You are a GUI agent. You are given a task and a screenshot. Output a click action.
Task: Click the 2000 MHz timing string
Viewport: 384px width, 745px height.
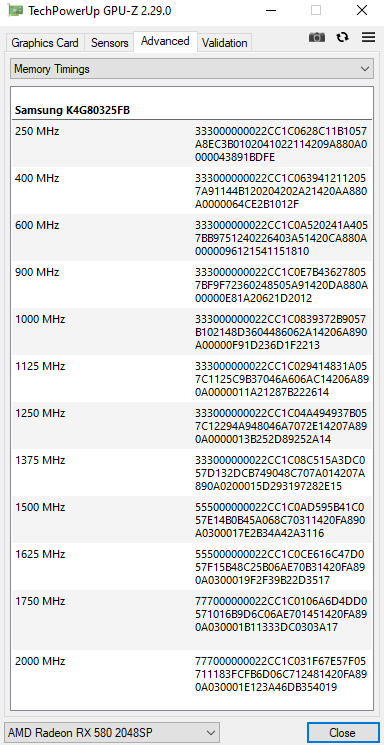click(281, 674)
